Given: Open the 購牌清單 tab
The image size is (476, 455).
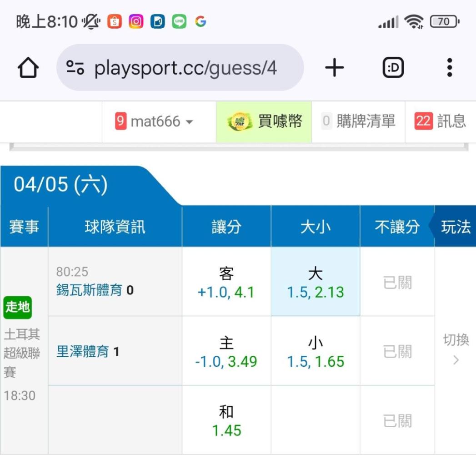Looking at the screenshot, I should (358, 121).
